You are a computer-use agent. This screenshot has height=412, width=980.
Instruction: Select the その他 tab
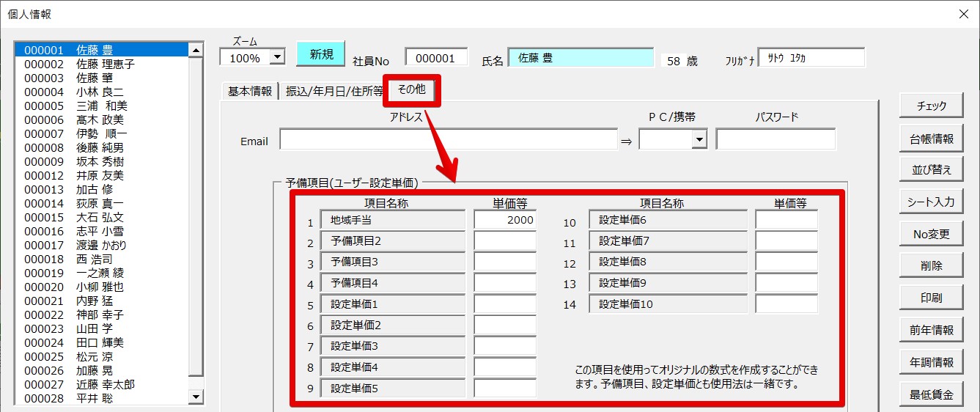pyautogui.click(x=411, y=90)
